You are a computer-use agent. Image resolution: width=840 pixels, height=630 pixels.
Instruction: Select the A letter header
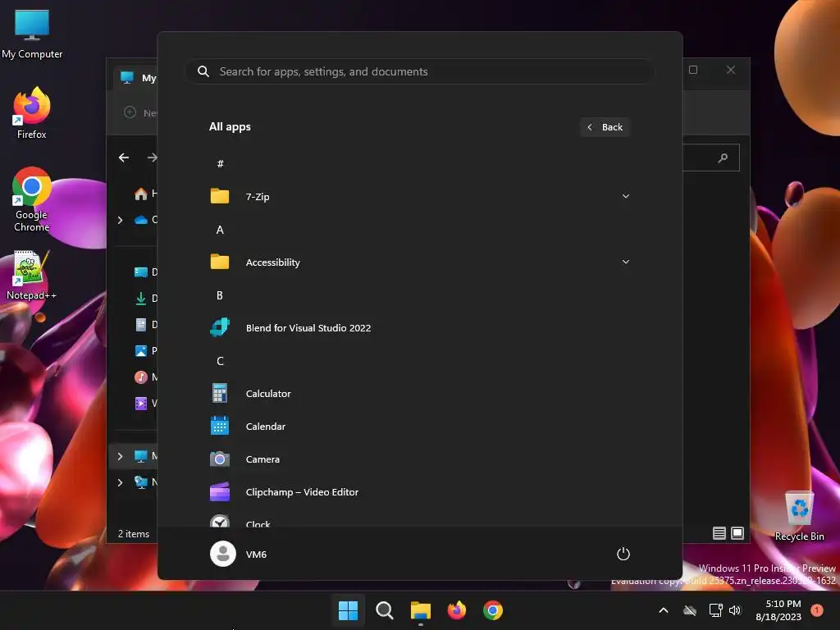220,230
